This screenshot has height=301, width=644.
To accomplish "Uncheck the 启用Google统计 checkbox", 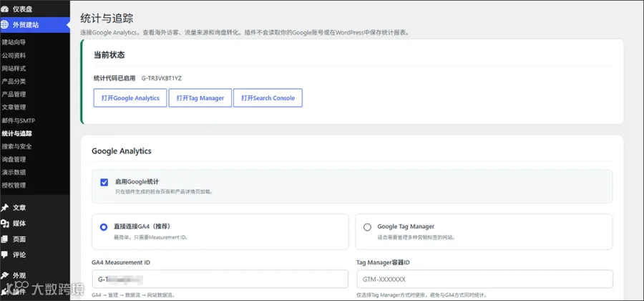I will tap(104, 182).
